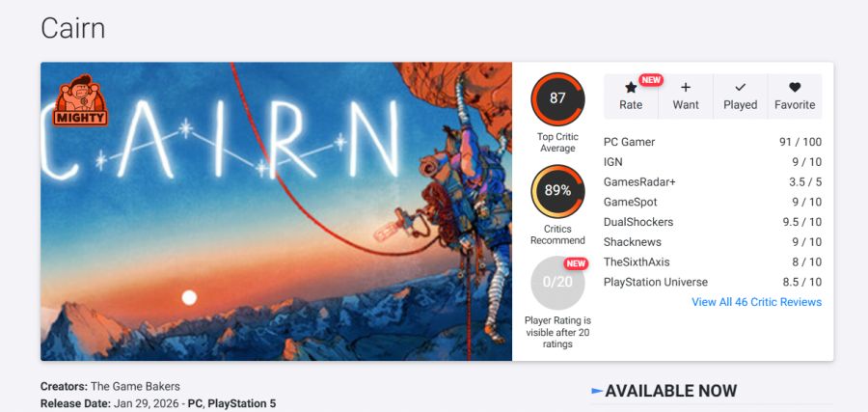Click the PlayStation 5 platform link
The image size is (868, 412).
coord(241,403)
